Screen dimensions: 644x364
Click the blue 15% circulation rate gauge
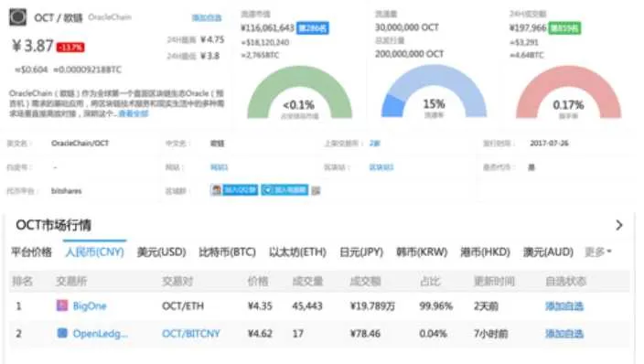point(434,91)
